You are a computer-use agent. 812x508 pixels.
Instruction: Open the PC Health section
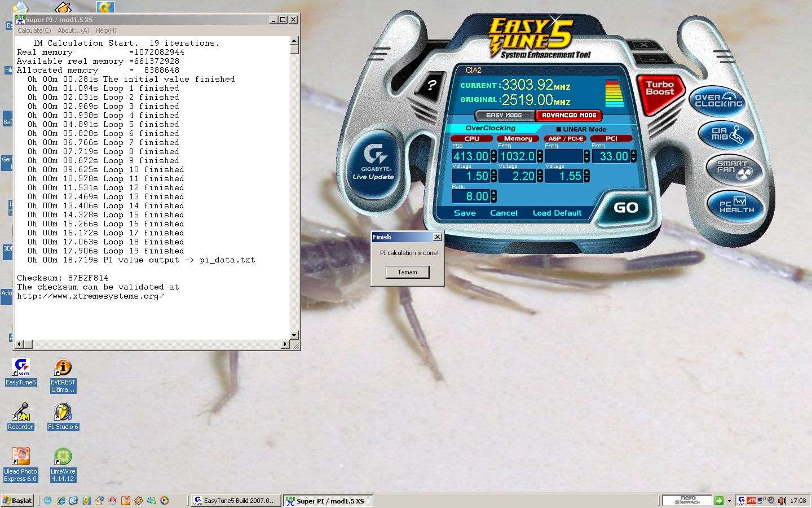click(736, 205)
